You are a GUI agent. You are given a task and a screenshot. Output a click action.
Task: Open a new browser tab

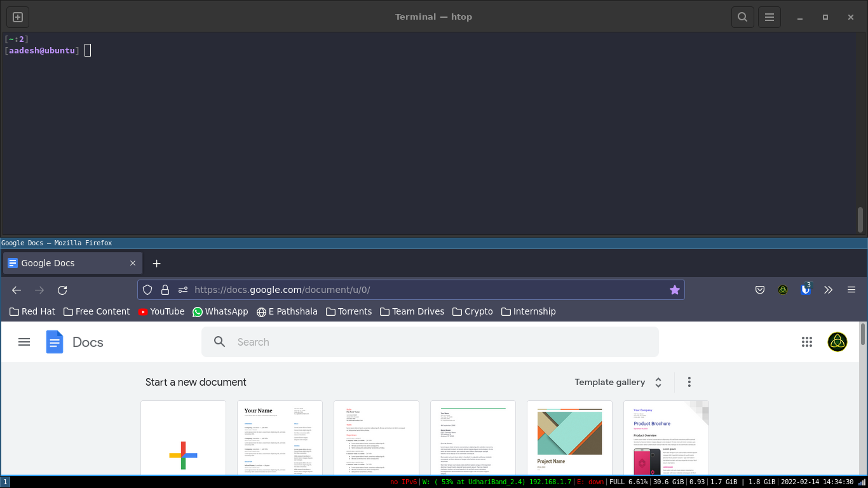tap(156, 263)
